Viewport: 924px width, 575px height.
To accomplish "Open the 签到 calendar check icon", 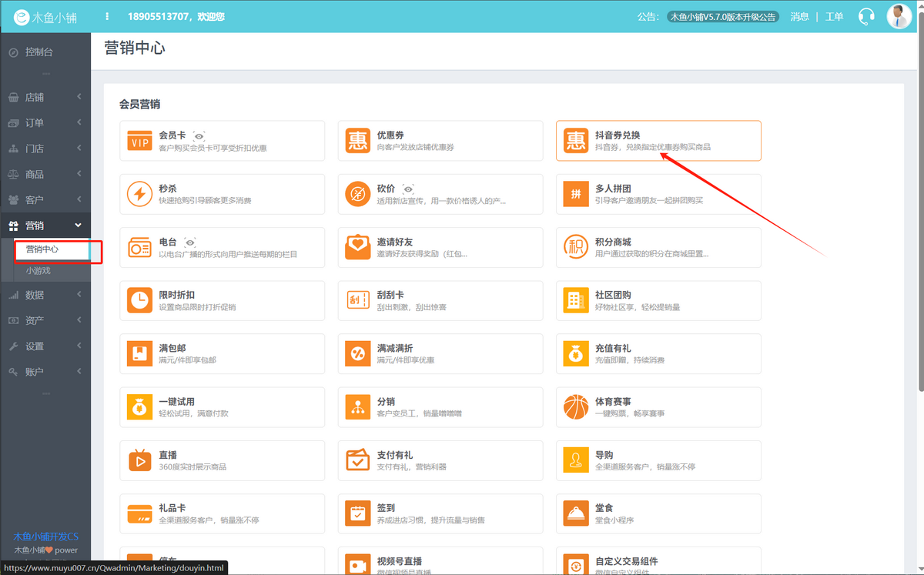I will point(358,514).
